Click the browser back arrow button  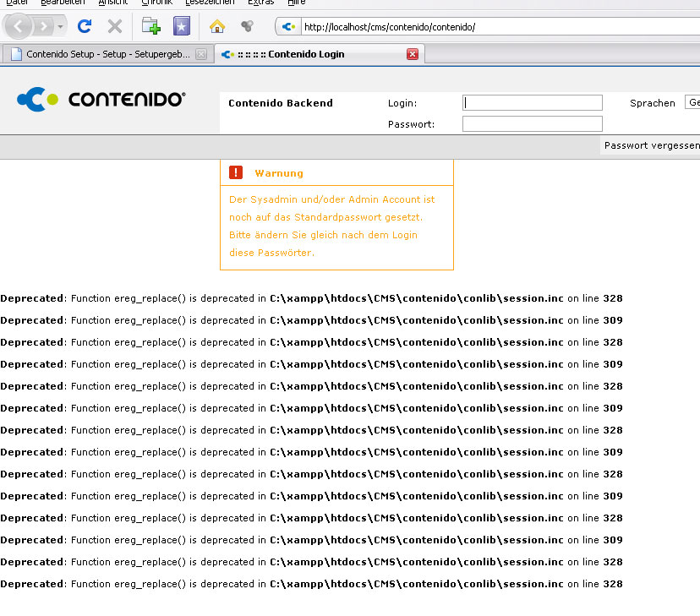19,26
